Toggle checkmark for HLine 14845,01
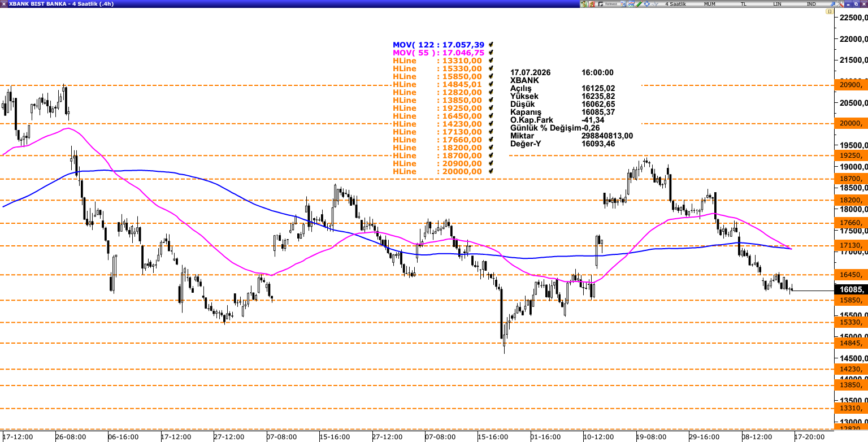The width and height of the screenshot is (868, 442). (x=491, y=84)
